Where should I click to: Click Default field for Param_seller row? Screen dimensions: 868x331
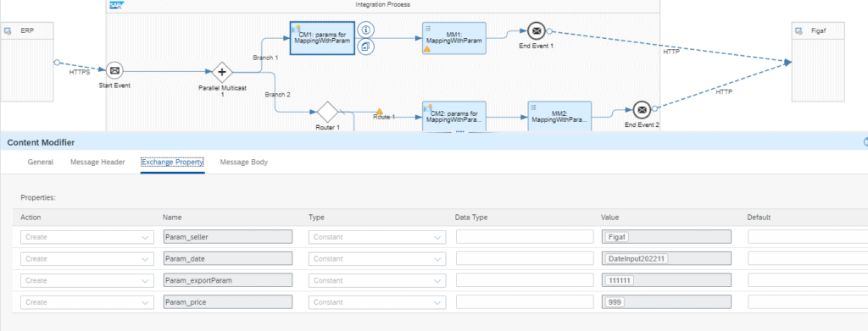808,237
